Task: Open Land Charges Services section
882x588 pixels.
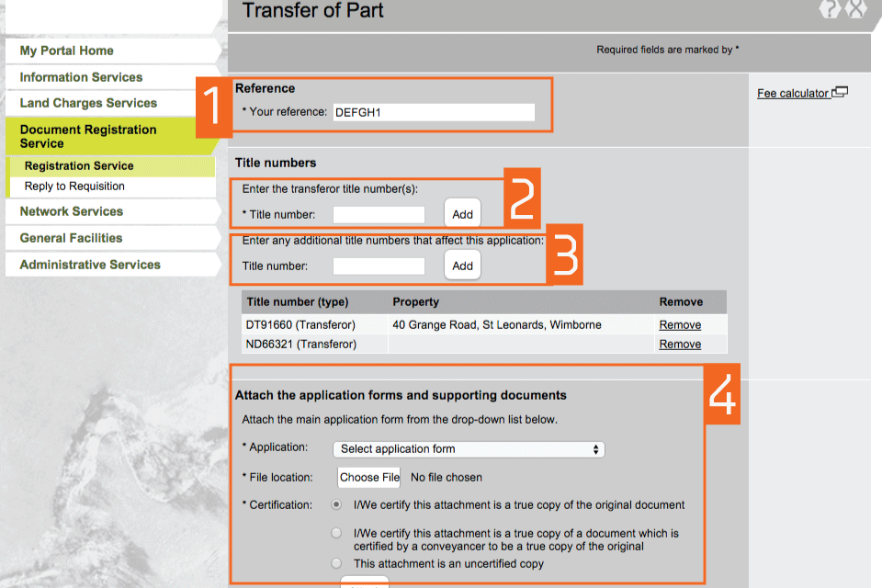Action: (x=88, y=103)
